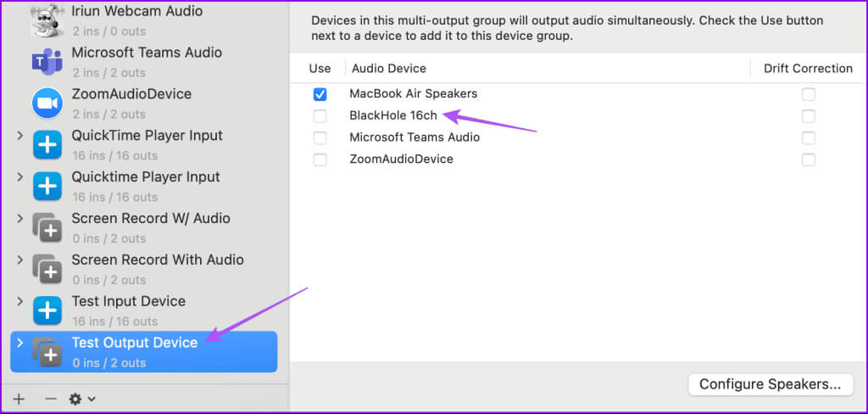Enable Use checkbox for BlackHole 16ch

point(320,116)
